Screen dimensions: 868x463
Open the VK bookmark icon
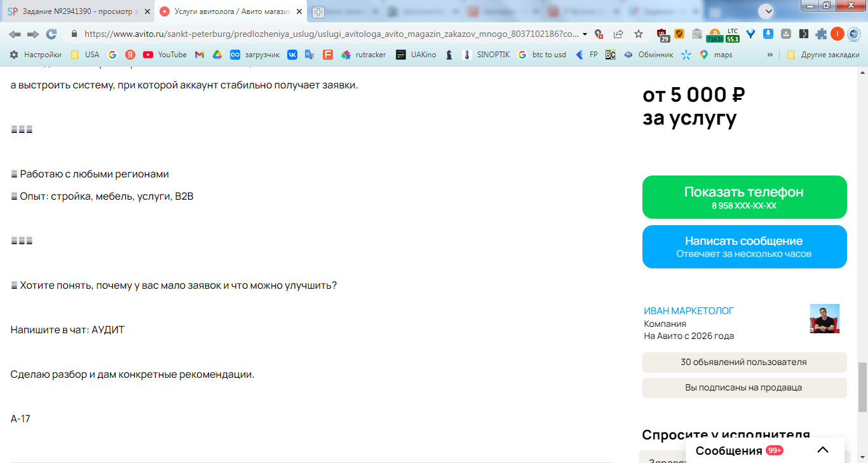coord(292,55)
